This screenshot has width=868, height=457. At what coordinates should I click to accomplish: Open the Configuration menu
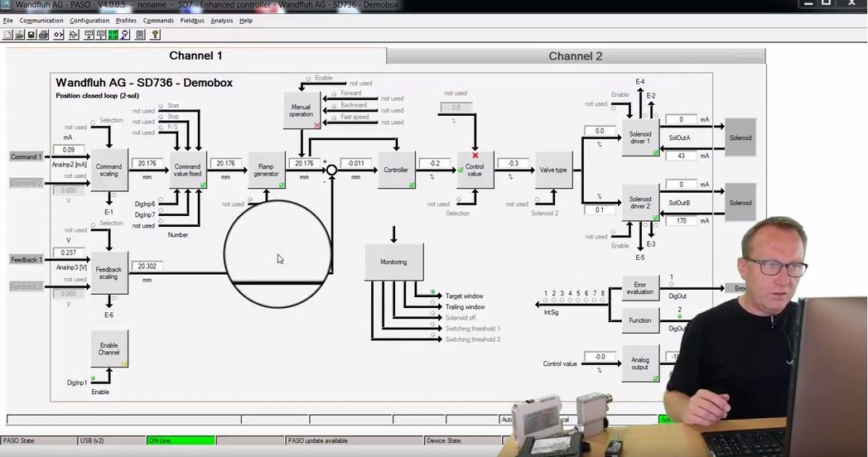pyautogui.click(x=89, y=21)
